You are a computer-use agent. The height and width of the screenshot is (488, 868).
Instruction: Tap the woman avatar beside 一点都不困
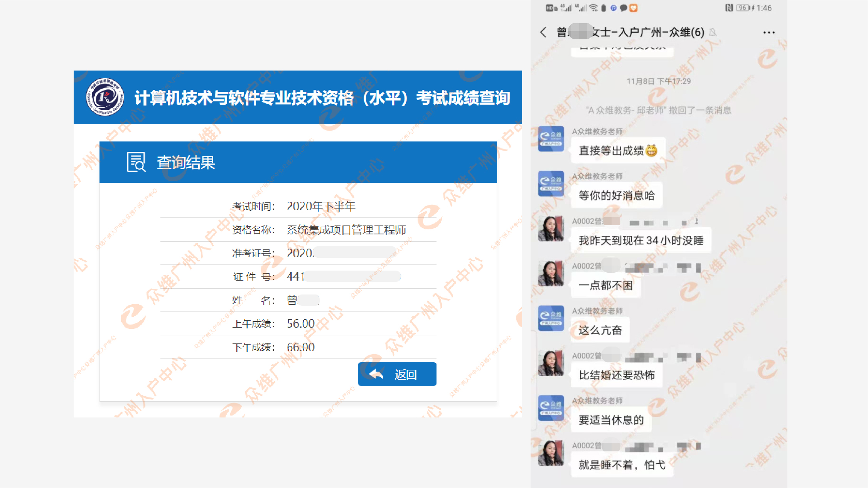(x=551, y=273)
